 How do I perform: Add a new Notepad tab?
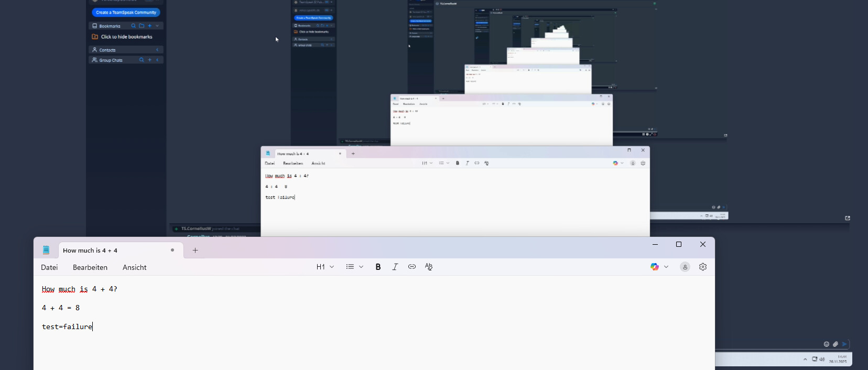(x=195, y=251)
